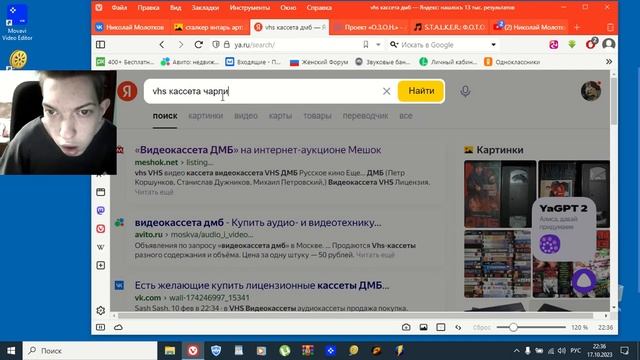This screenshot has width=640, height=360.
Task: Open the Справка menu
Action: pos(319,7)
